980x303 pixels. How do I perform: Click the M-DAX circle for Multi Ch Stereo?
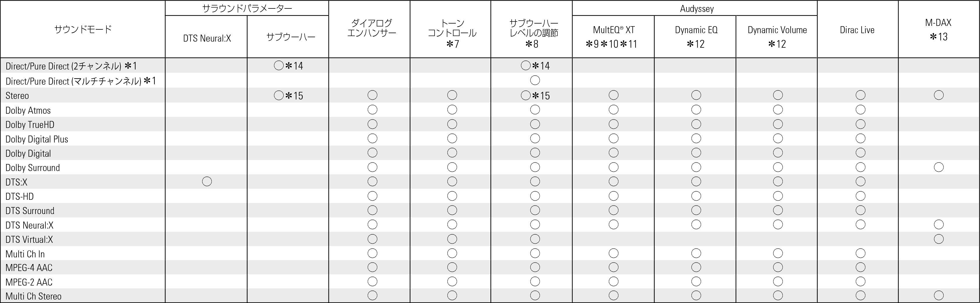click(938, 295)
